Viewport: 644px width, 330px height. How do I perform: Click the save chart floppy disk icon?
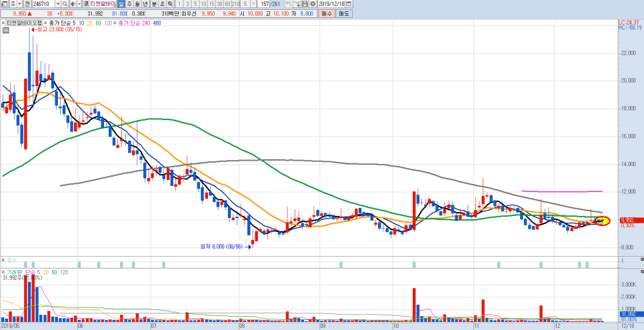pyautogui.click(x=303, y=4)
